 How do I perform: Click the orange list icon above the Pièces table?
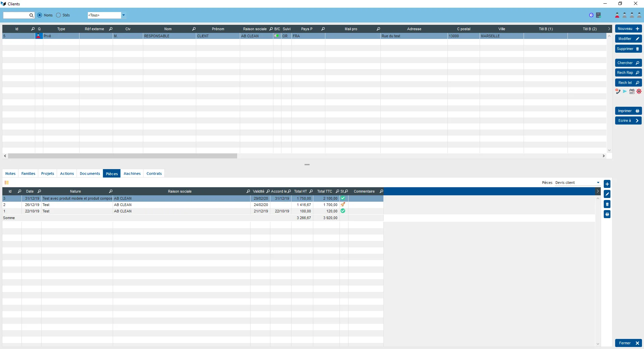[x=7, y=183]
